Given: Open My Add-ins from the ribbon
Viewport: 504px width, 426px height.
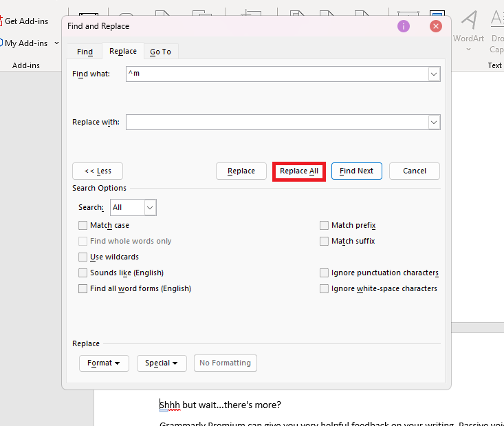Looking at the screenshot, I should point(25,43).
